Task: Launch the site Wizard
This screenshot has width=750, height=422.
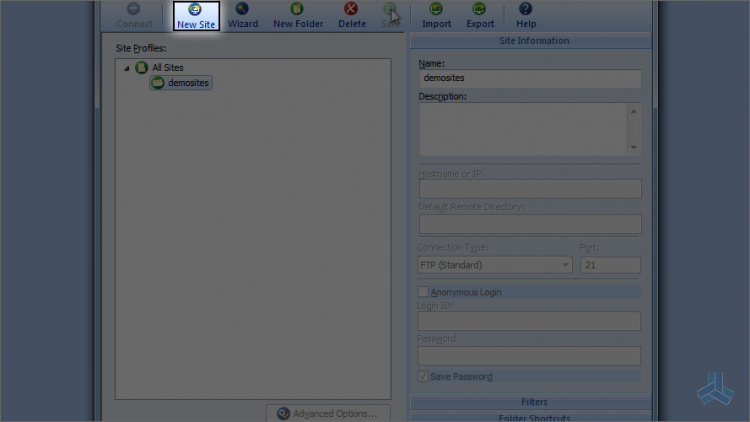Action: coord(243,16)
